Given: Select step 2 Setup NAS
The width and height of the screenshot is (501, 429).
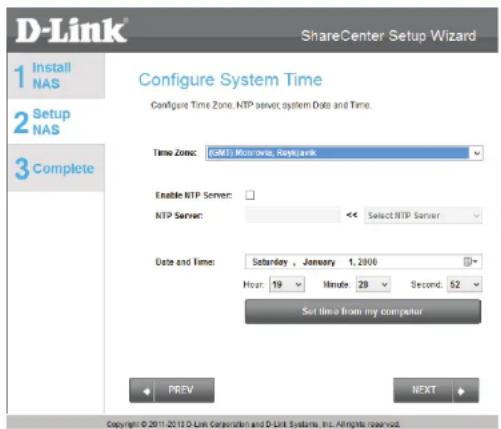Looking at the screenshot, I should click(x=56, y=121).
